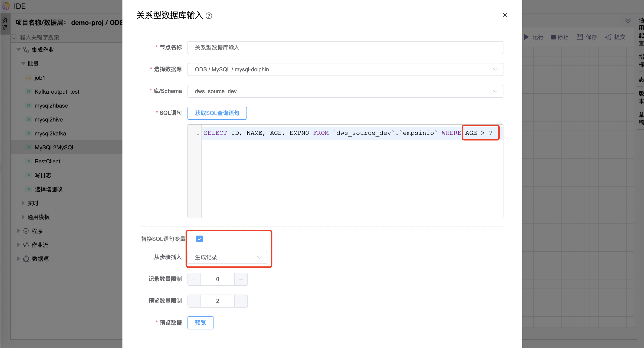Open the ODS / MySQL data source dropdown
Image resolution: width=644 pixels, height=348 pixels.
(x=345, y=69)
